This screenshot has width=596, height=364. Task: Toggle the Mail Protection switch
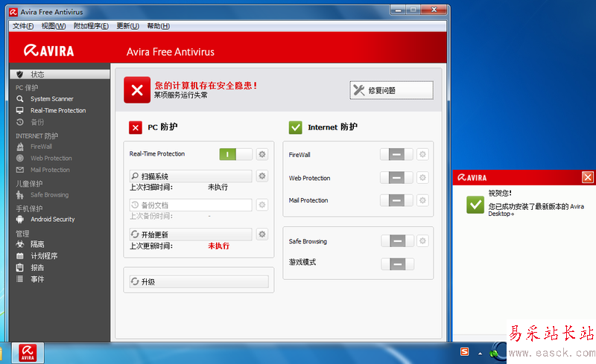[x=396, y=200]
